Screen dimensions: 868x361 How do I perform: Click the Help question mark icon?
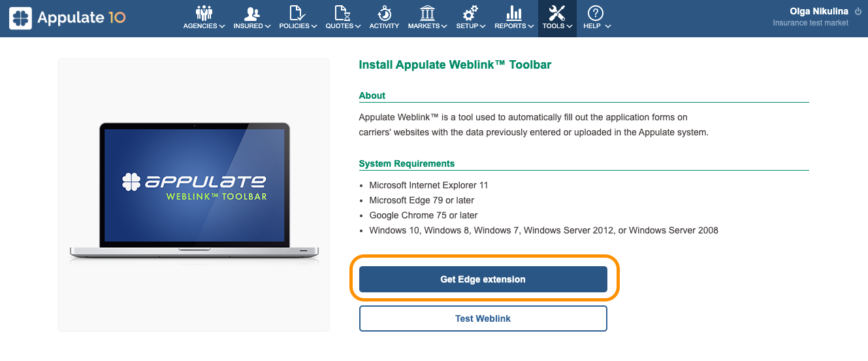596,12
